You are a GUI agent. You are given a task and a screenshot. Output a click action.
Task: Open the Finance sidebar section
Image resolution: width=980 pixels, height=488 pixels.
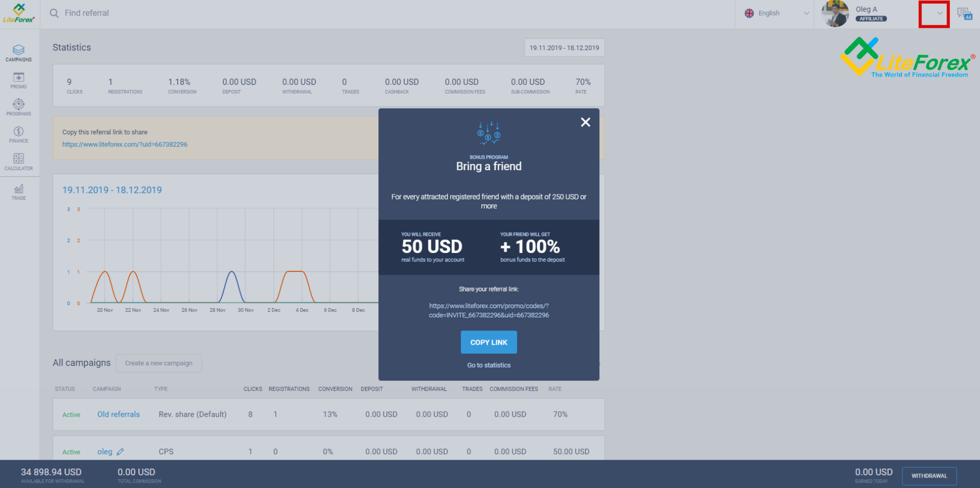19,134
